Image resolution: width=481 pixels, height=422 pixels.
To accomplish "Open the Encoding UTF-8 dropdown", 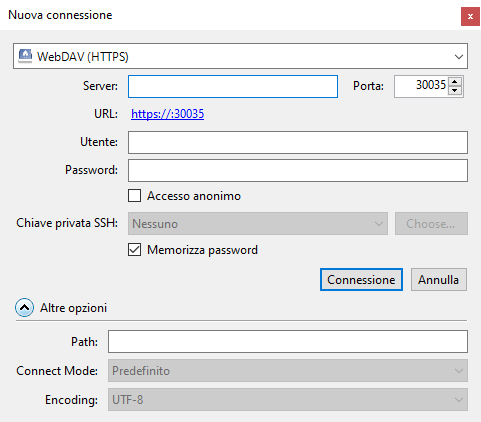I will (x=288, y=399).
